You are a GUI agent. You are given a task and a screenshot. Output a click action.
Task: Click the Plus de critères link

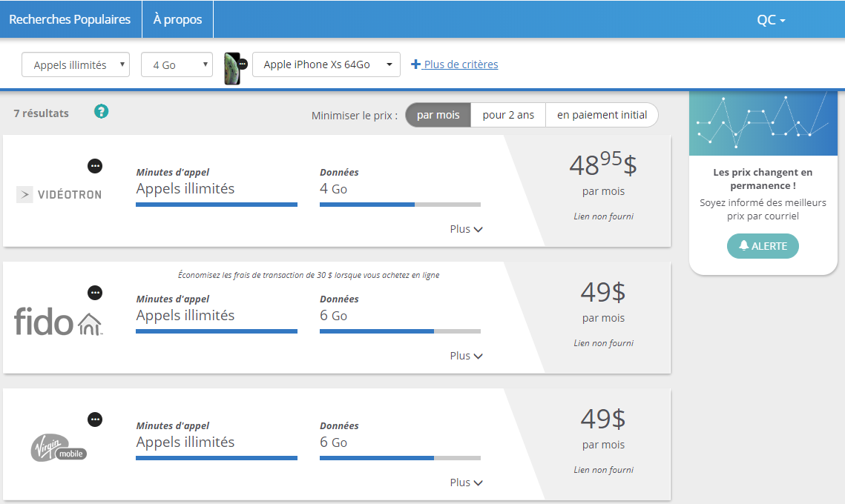(461, 64)
